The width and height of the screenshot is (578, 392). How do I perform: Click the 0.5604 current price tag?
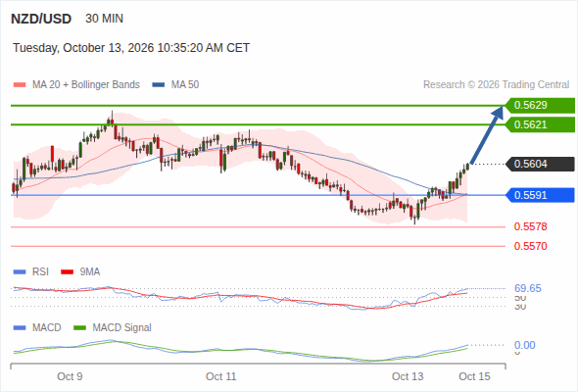tap(540, 164)
